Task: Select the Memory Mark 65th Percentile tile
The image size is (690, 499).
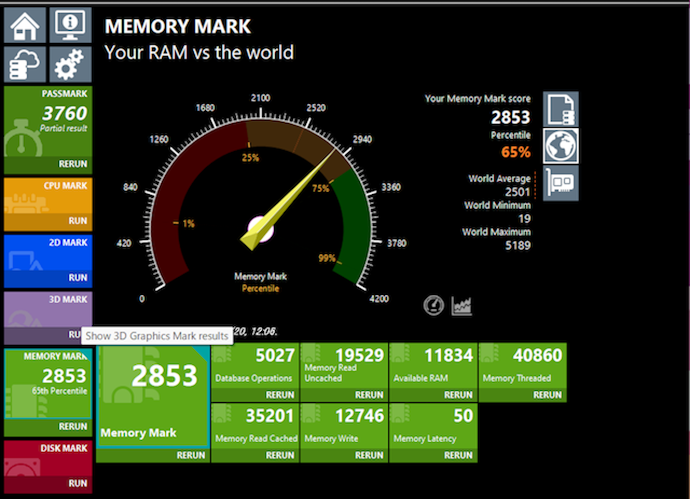Action: 48,384
